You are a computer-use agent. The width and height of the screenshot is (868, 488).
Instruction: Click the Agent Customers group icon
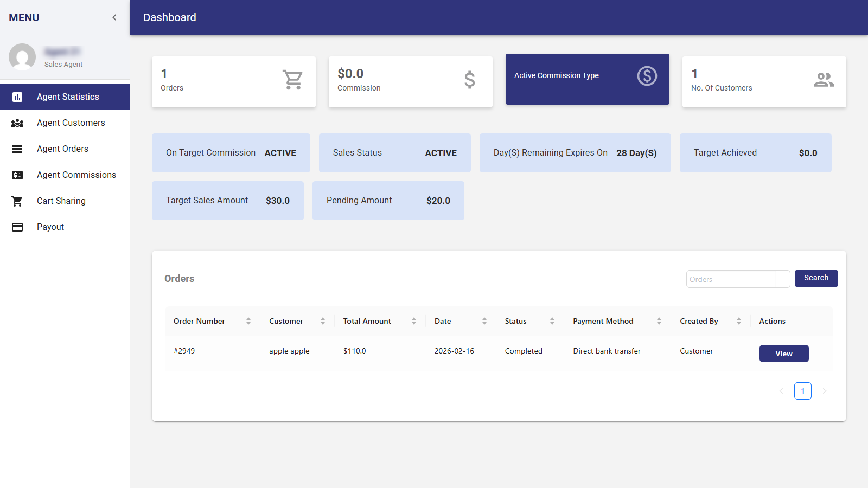point(17,123)
